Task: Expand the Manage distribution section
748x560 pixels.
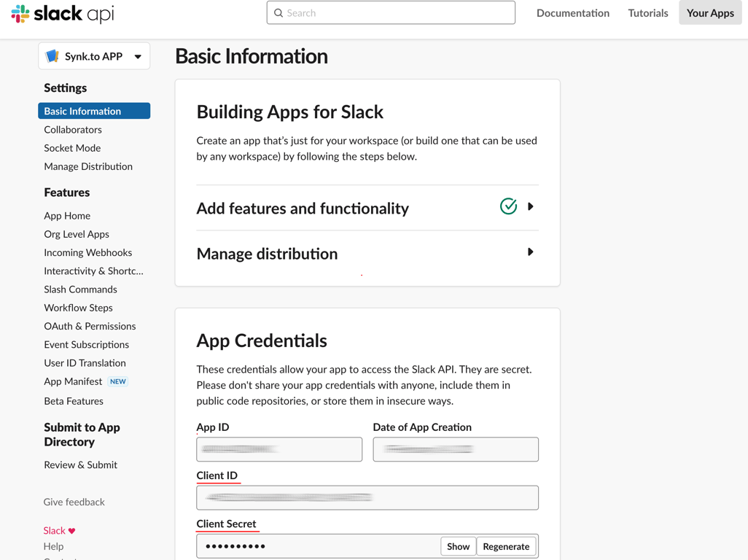Action: 530,252
